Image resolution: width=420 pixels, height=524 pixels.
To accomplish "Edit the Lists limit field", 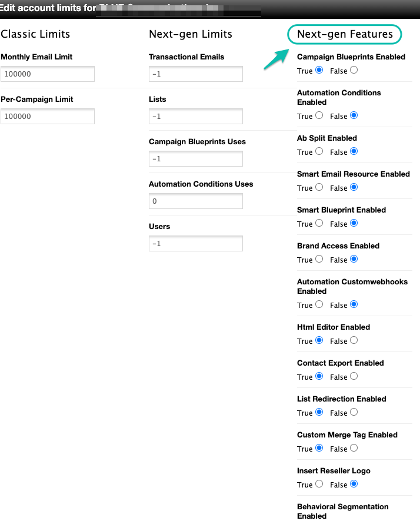I will pyautogui.click(x=196, y=117).
